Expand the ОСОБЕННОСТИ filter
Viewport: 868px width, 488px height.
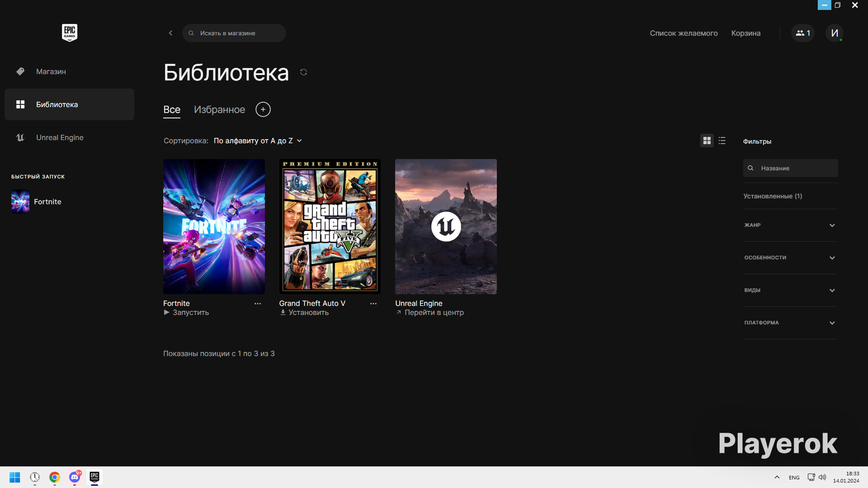790,258
